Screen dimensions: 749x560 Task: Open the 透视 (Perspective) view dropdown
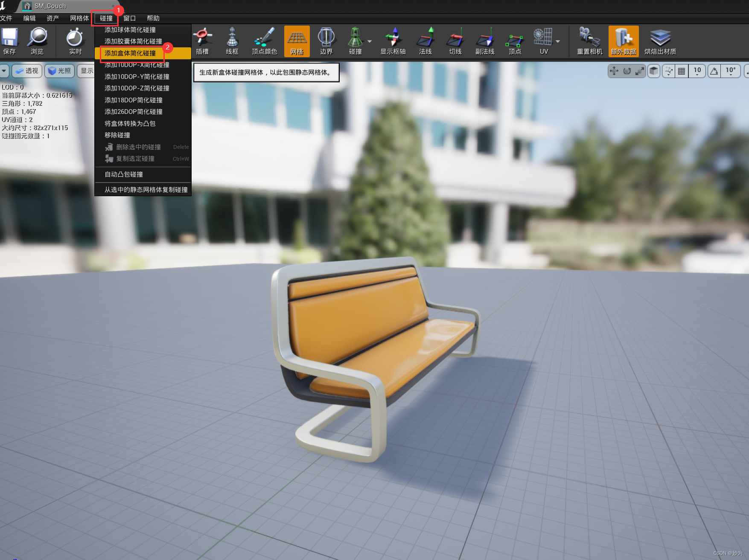point(26,71)
